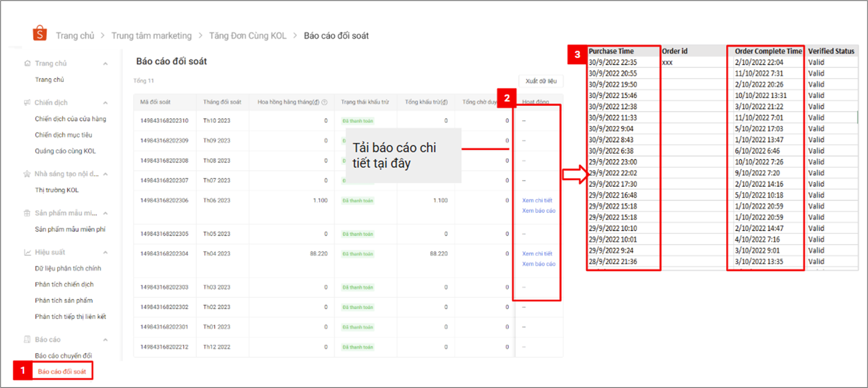Click the home icon beside Trang chủ section
The image size is (868, 388).
click(27, 64)
